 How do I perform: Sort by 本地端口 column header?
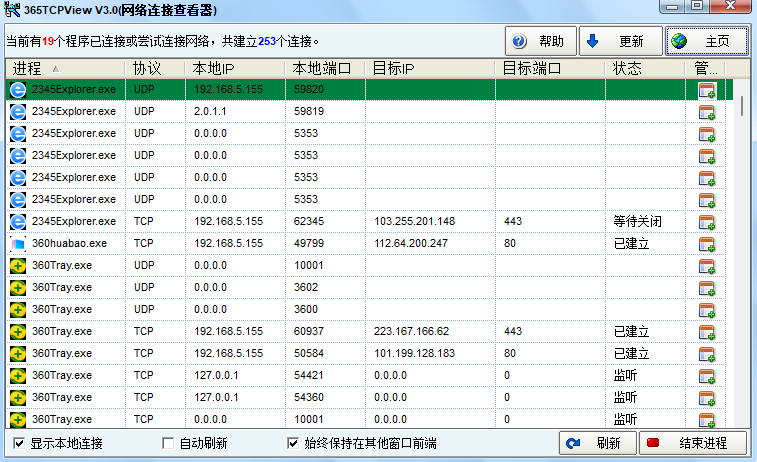pyautogui.click(x=325, y=69)
